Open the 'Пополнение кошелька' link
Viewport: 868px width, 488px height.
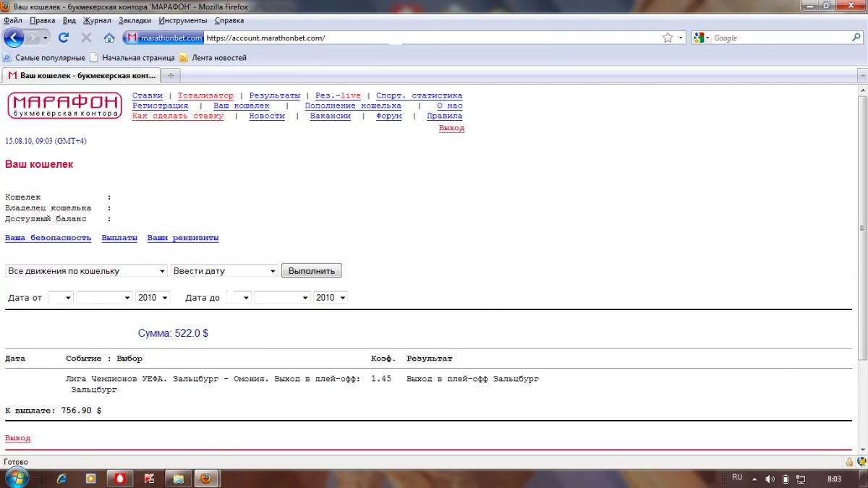point(353,106)
